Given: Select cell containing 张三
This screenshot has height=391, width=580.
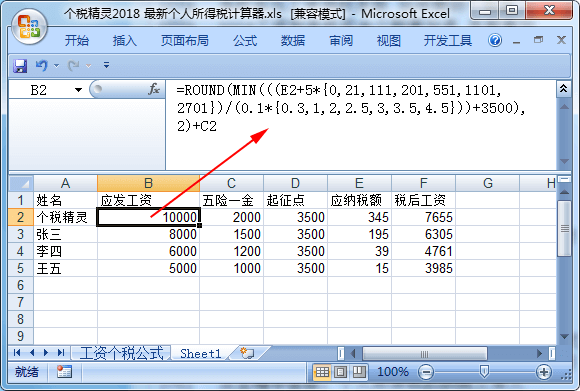Looking at the screenshot, I should click(x=65, y=234).
